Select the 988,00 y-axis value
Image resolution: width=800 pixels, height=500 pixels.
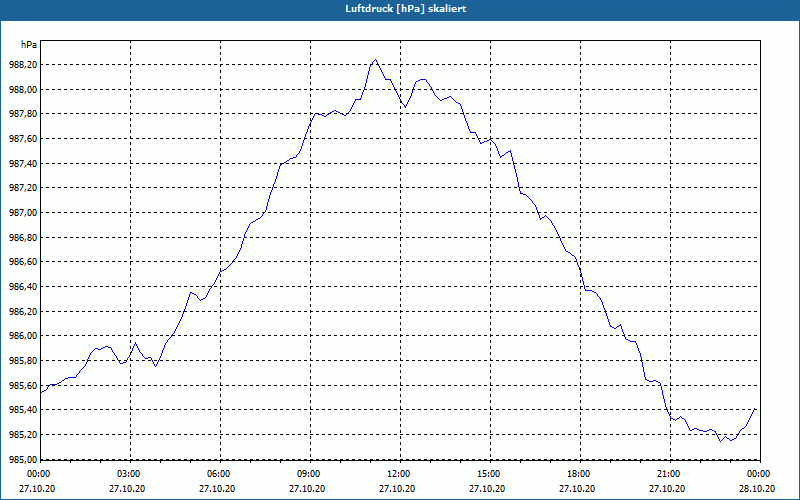tap(23, 89)
